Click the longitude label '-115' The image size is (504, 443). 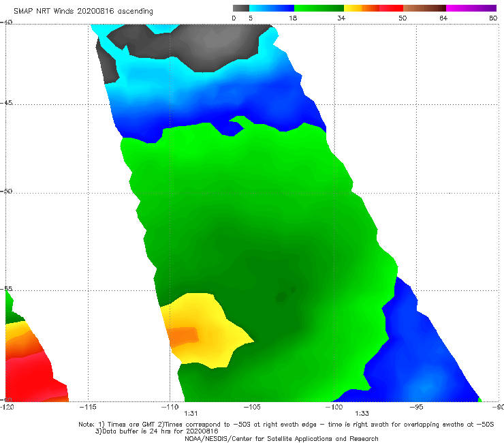[x=88, y=407]
